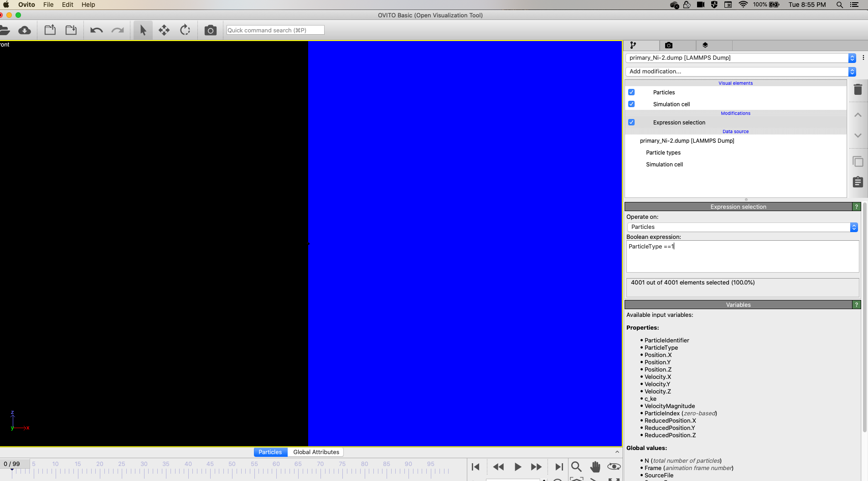The height and width of the screenshot is (481, 868).
Task: Uncheck the Particles visual element
Action: tap(631, 92)
